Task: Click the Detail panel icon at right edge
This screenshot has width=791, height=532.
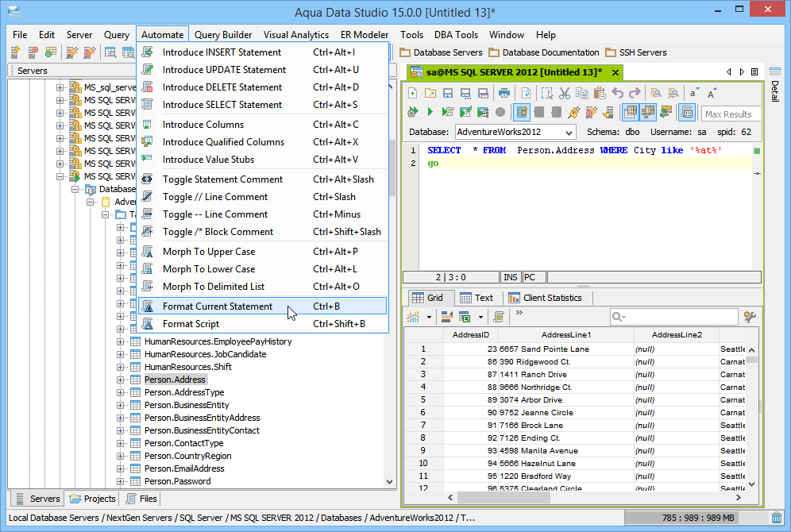Action: (775, 71)
